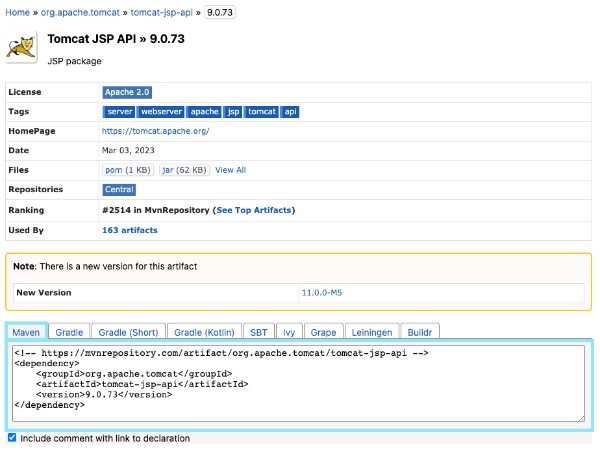Click the 'New Version' label cell
The width and height of the screenshot is (600, 460).
(x=156, y=293)
